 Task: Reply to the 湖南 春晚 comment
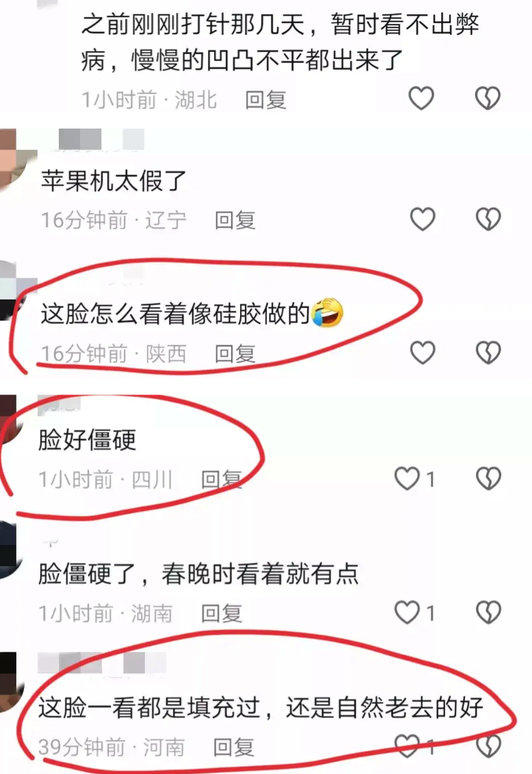[x=222, y=613]
